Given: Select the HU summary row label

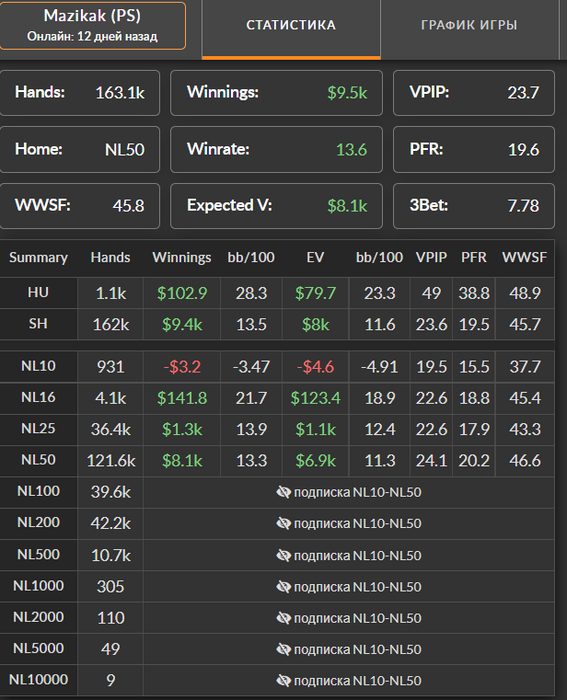Looking at the screenshot, I should click(x=38, y=293).
